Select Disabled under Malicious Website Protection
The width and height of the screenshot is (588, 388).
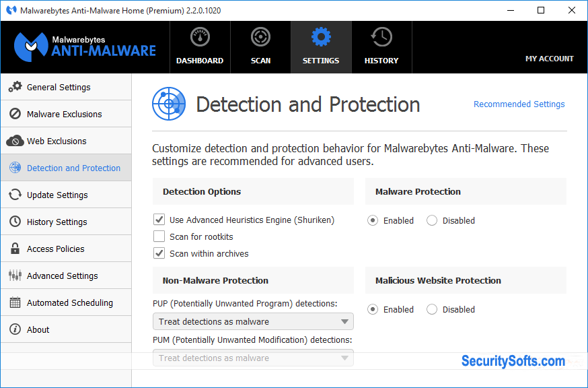[x=432, y=309]
